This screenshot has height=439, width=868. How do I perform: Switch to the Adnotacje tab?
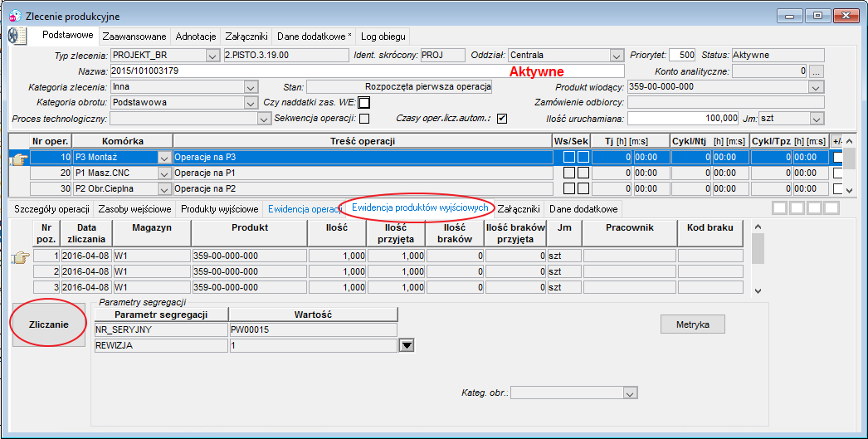(x=195, y=37)
